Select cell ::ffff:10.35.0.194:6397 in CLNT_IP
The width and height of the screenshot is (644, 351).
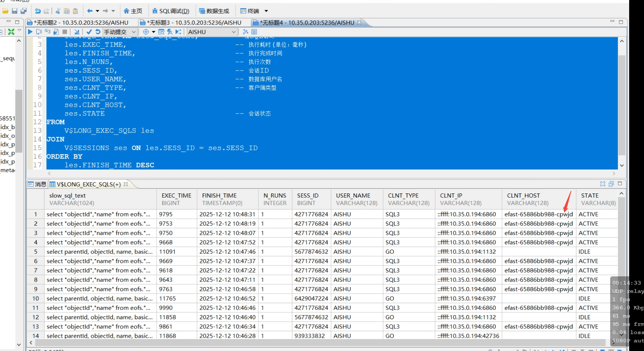pos(468,299)
